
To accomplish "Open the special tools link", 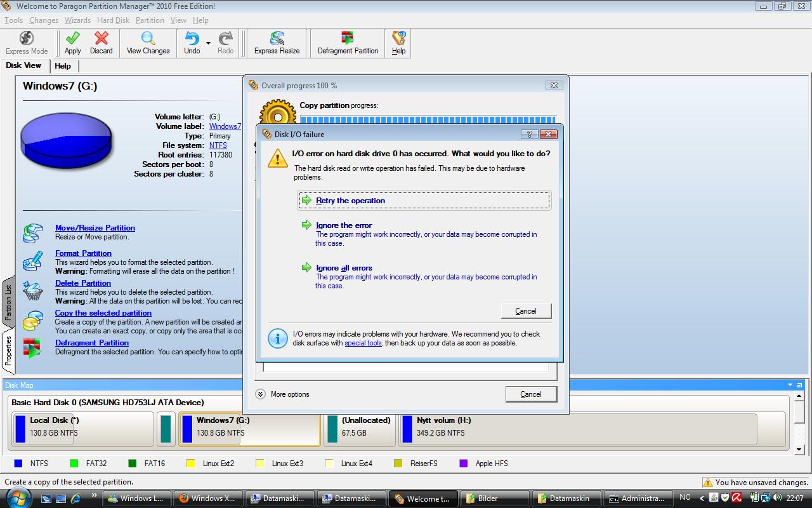I will (x=363, y=343).
